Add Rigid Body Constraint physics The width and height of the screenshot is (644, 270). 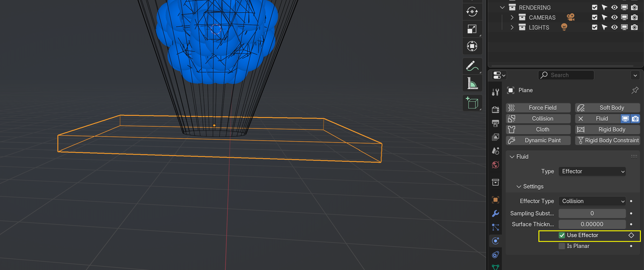[x=608, y=141]
